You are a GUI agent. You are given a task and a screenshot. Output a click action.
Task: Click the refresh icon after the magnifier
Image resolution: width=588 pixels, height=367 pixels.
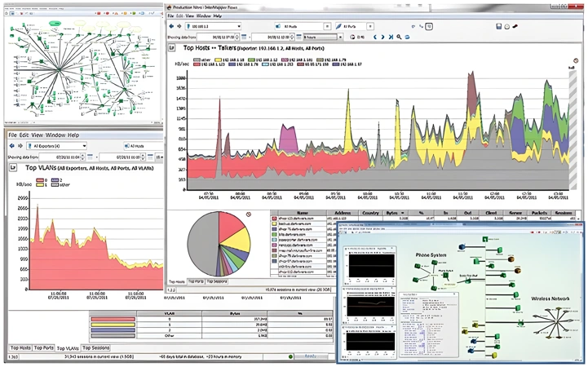[407, 38]
